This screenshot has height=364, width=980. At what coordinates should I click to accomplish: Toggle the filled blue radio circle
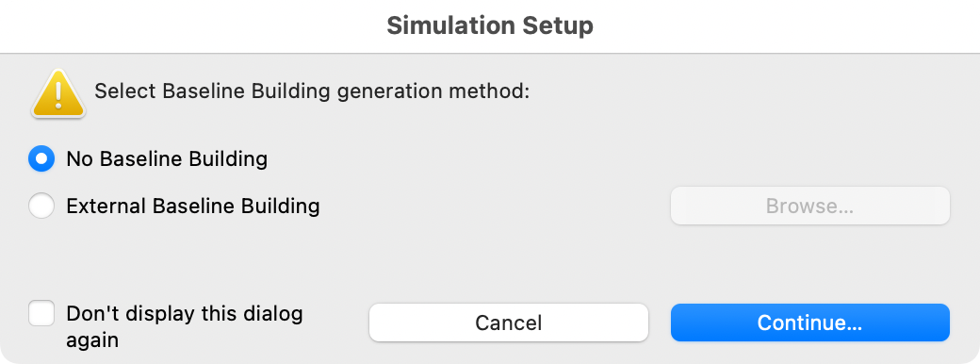[x=41, y=158]
